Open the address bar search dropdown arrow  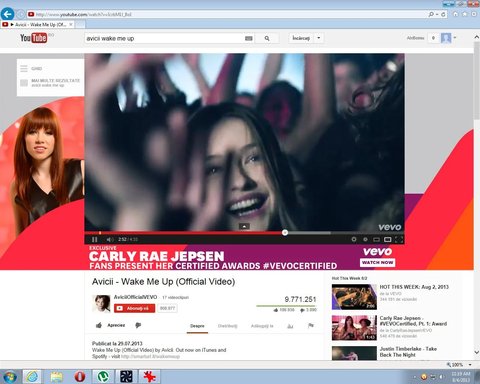pos(437,15)
